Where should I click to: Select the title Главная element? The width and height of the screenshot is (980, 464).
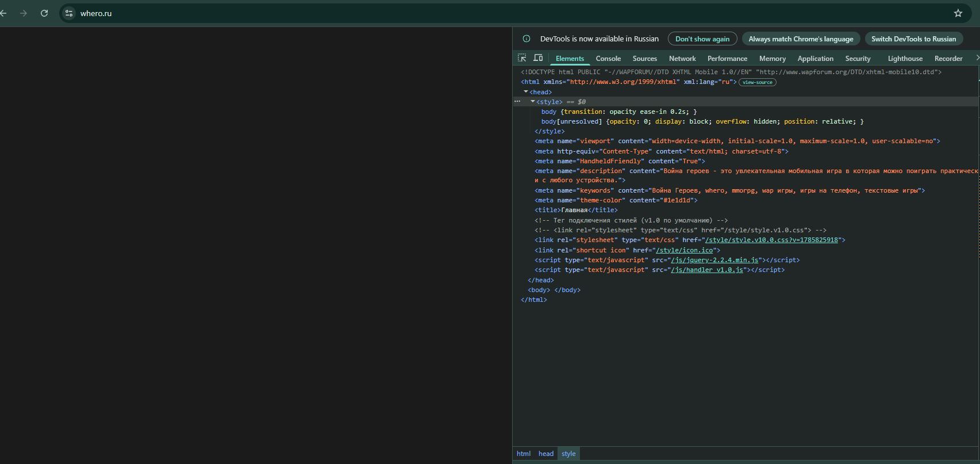pyautogui.click(x=576, y=210)
